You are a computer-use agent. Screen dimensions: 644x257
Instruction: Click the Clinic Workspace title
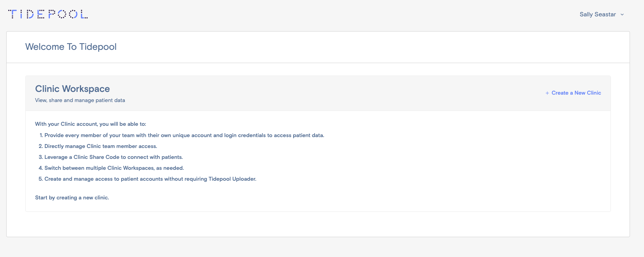click(x=73, y=89)
